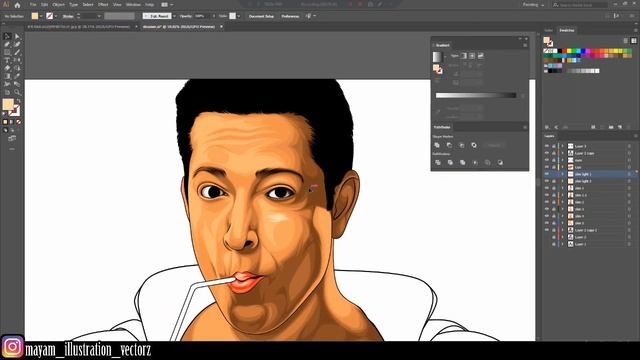The height and width of the screenshot is (360, 640).
Task: Click the Minus Back pathfinder icon
Action: pyautogui.click(x=500, y=162)
